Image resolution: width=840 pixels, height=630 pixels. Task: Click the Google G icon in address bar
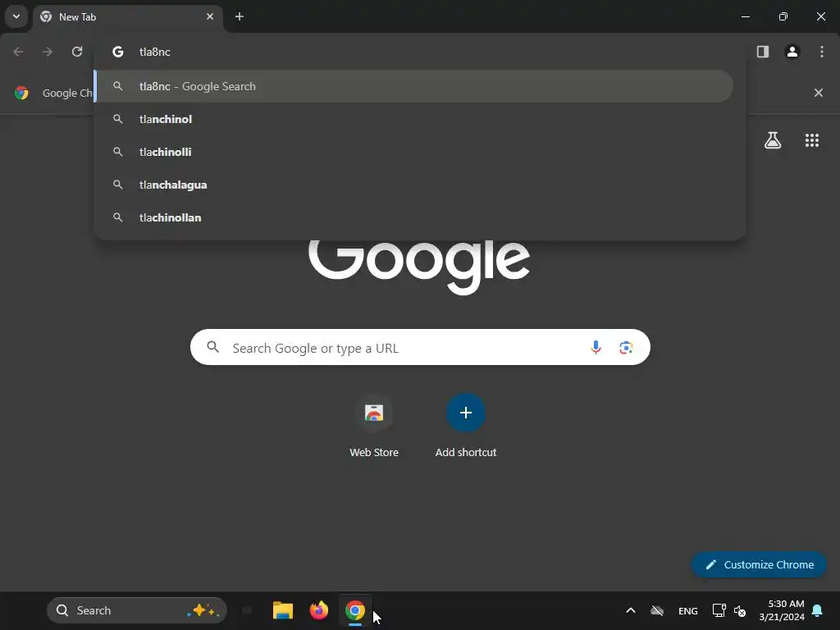point(118,52)
